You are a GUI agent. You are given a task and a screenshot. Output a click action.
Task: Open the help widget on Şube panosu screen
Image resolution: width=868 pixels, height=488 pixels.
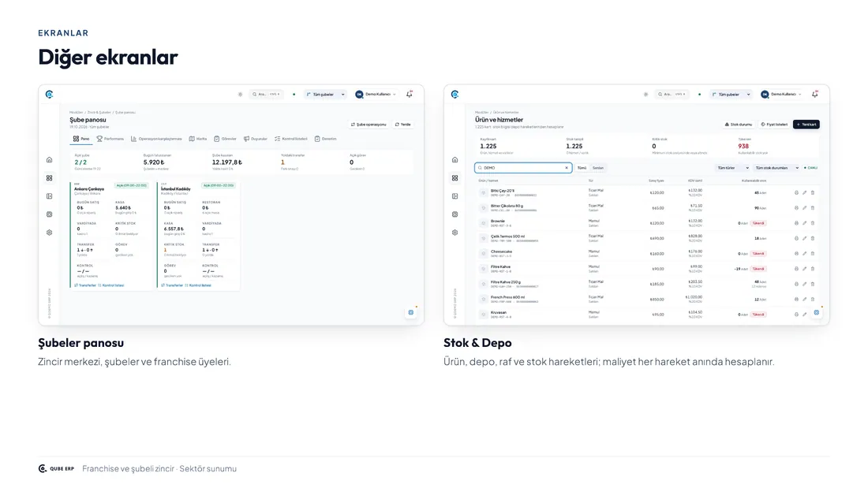click(x=411, y=313)
